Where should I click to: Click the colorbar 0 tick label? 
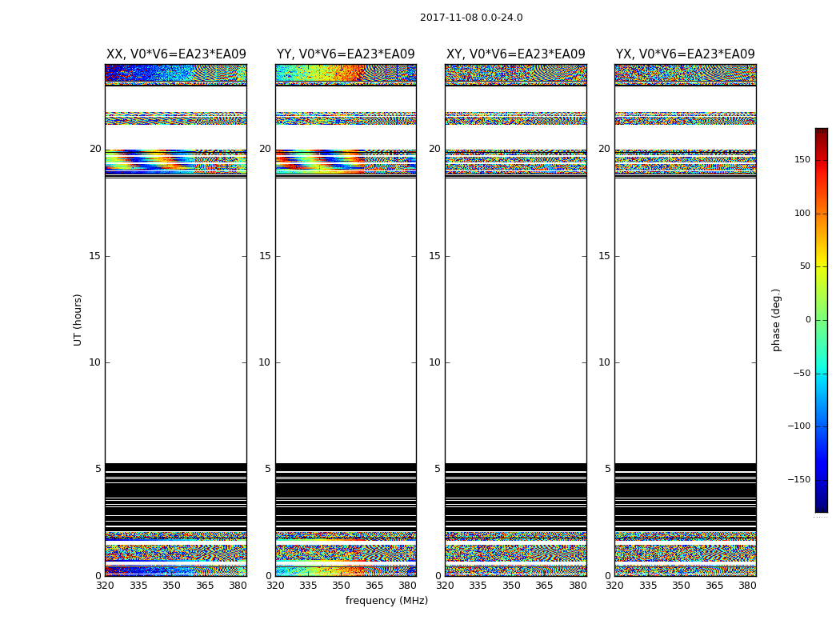click(807, 320)
